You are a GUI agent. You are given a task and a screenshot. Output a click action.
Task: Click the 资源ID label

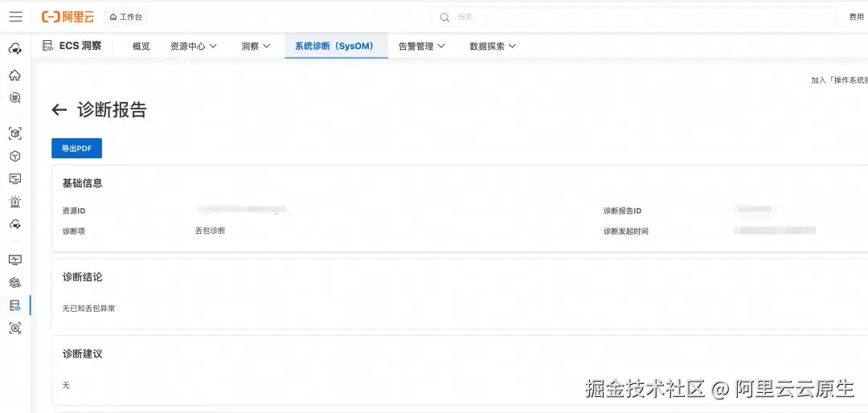[74, 211]
